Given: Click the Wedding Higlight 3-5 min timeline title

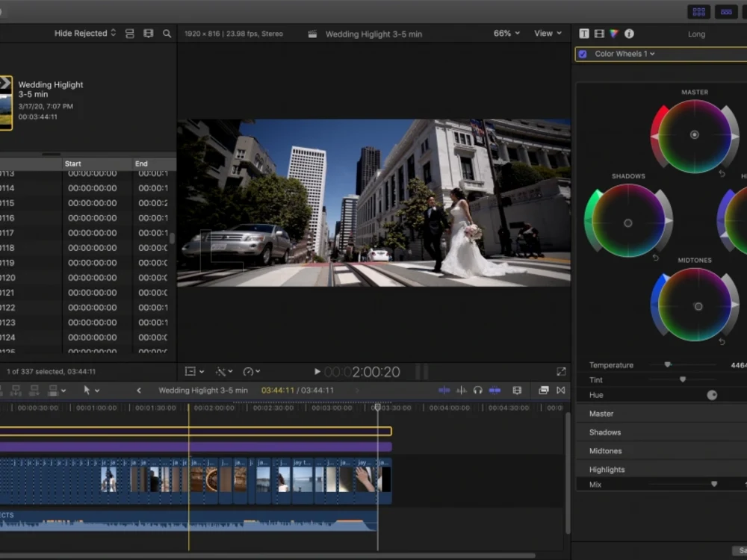Looking at the screenshot, I should (203, 391).
